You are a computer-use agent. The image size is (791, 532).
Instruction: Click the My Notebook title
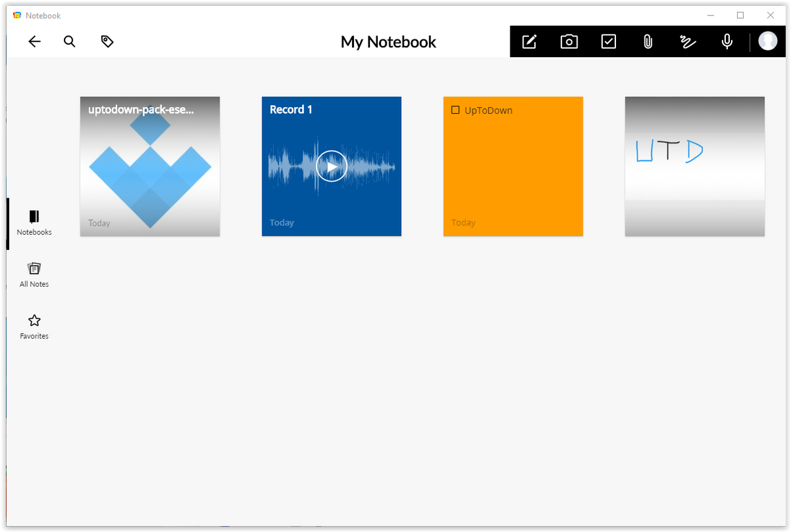[389, 42]
